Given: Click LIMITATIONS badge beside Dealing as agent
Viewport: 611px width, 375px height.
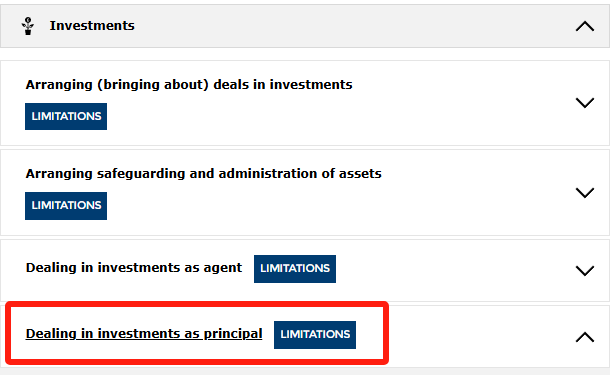Looking at the screenshot, I should pos(295,269).
